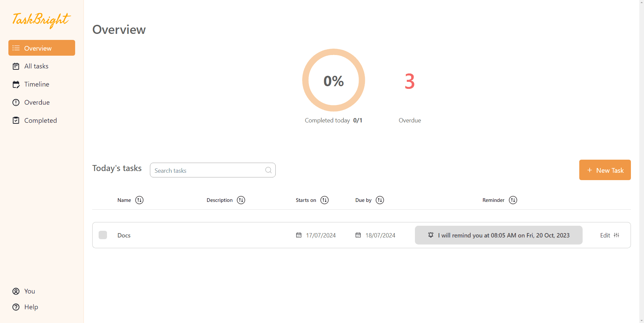Click the 0% completion progress ring

[333, 80]
